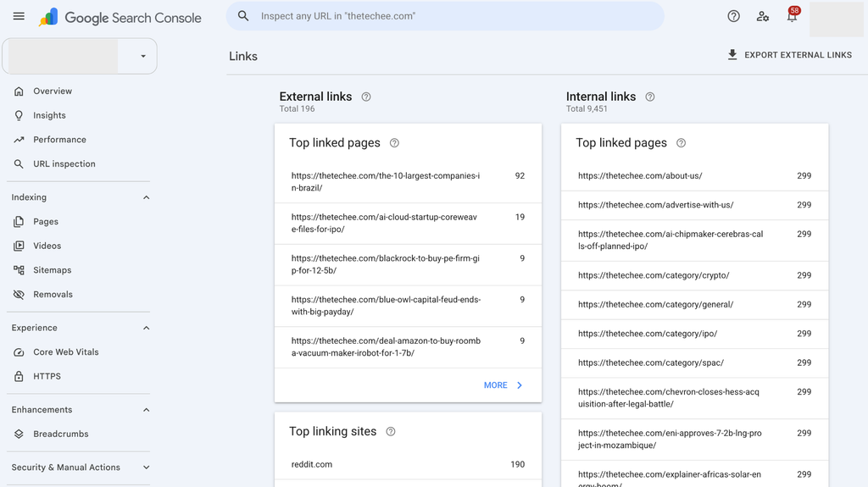Viewport: 868px width, 487px height.
Task: Open the about-us internal link row
Action: (695, 176)
